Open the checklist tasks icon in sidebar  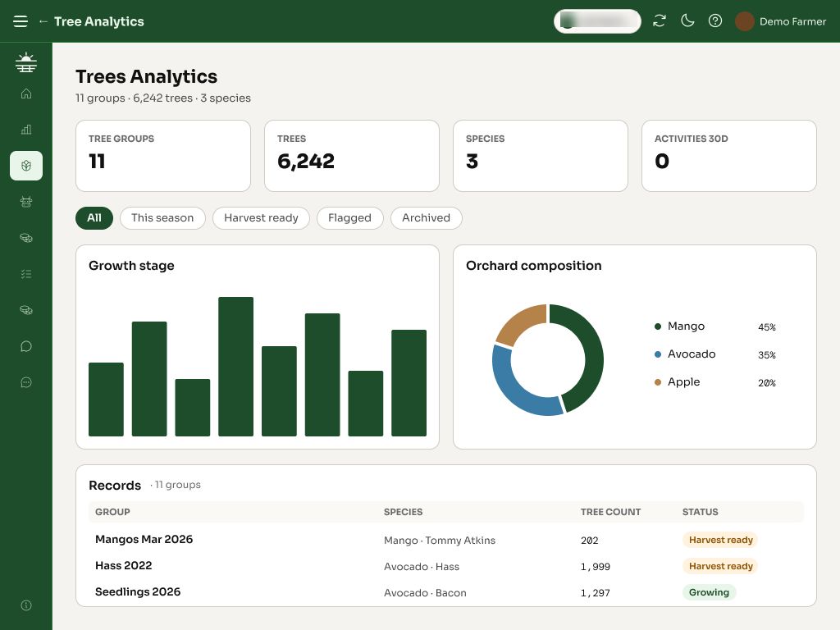[25, 274]
